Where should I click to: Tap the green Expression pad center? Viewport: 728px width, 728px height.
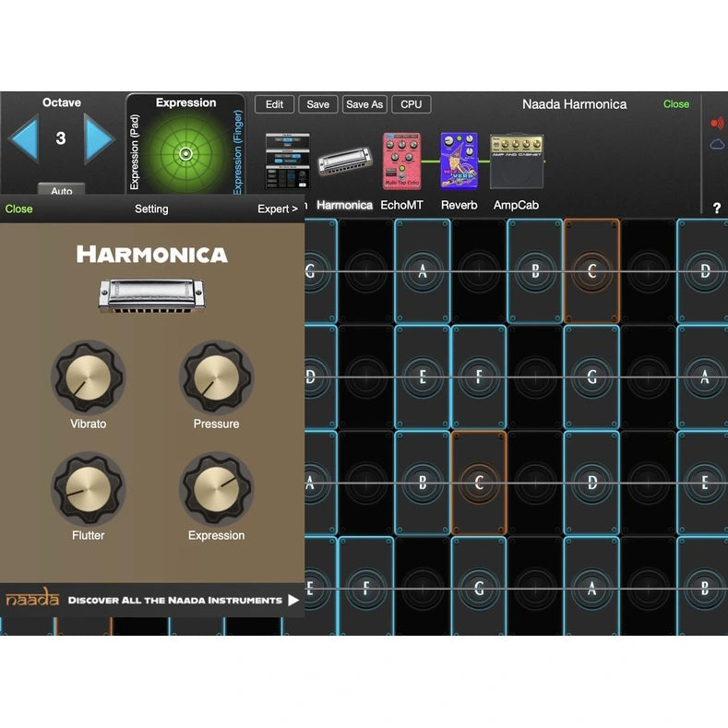(x=185, y=154)
